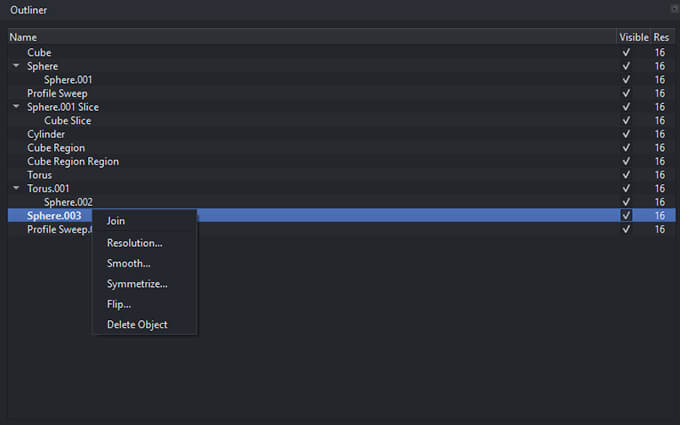Viewport: 680px width, 425px height.
Task: Click the Res value for Cube Region
Action: [660, 148]
